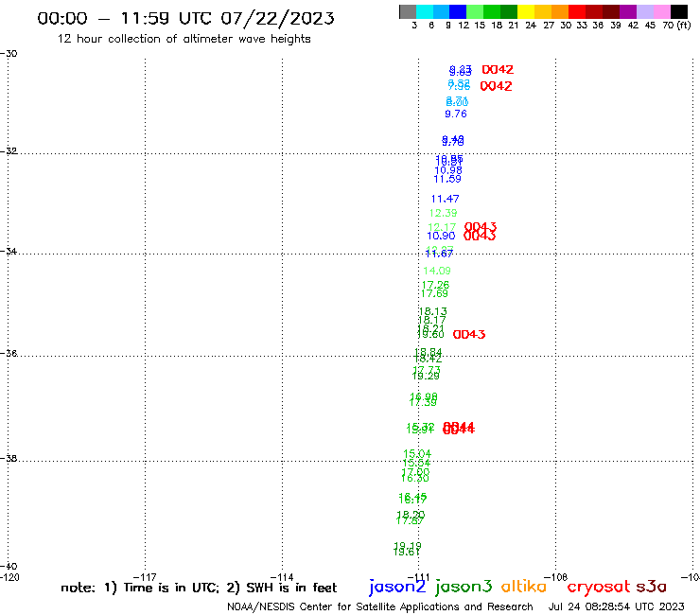Screen dimensions: 700x615
Task: Select the longitude axis label -114
Action: click(x=283, y=577)
